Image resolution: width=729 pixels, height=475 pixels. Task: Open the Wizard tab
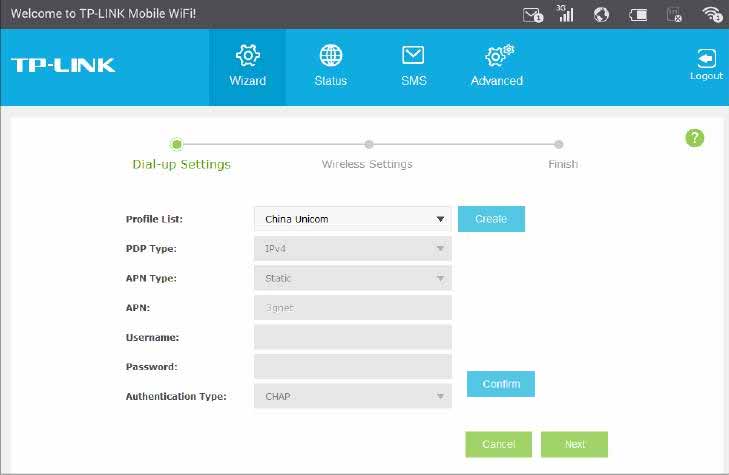pos(247,67)
